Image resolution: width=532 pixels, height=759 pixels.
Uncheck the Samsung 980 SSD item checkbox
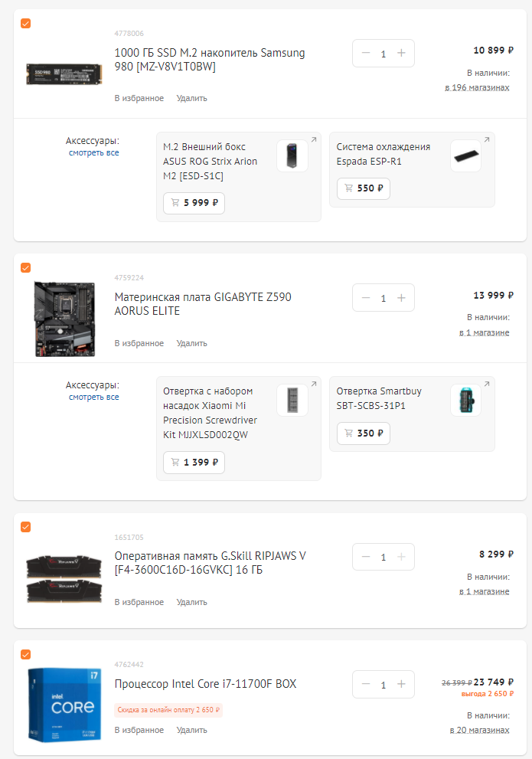25,24
